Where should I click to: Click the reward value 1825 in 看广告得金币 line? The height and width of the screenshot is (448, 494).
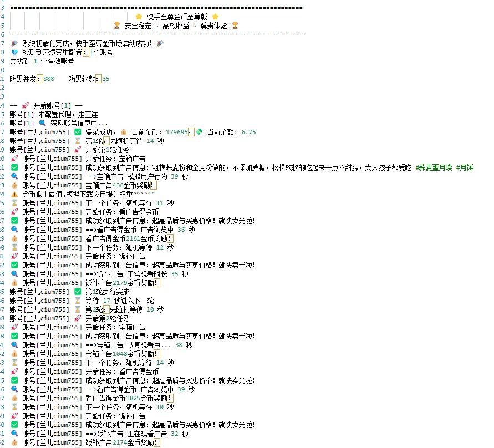tap(133, 398)
